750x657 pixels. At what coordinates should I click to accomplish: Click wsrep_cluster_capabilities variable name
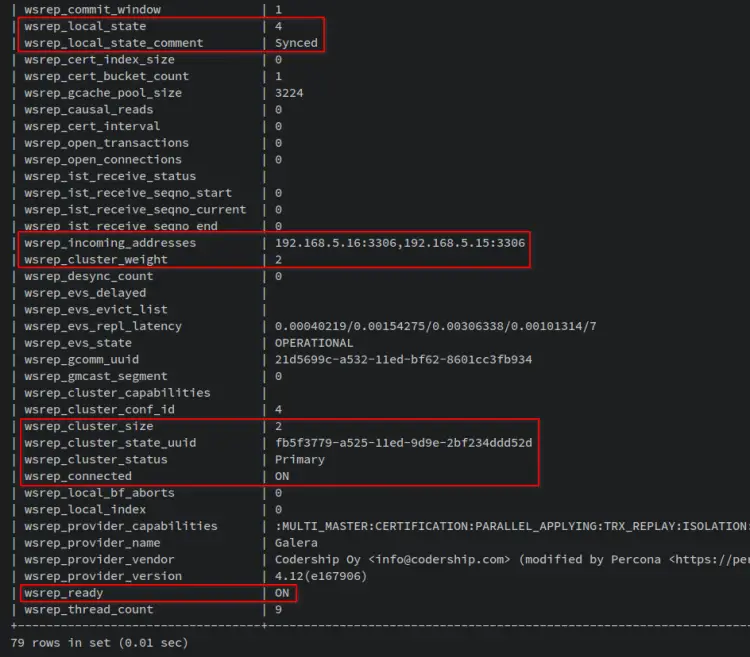[118, 393]
